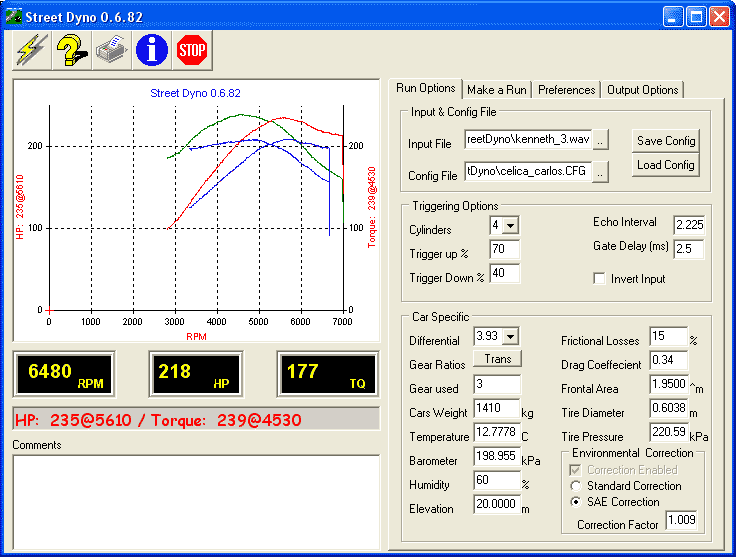This screenshot has width=736, height=557.
Task: Browse for Input File with '..' button
Action: click(600, 140)
